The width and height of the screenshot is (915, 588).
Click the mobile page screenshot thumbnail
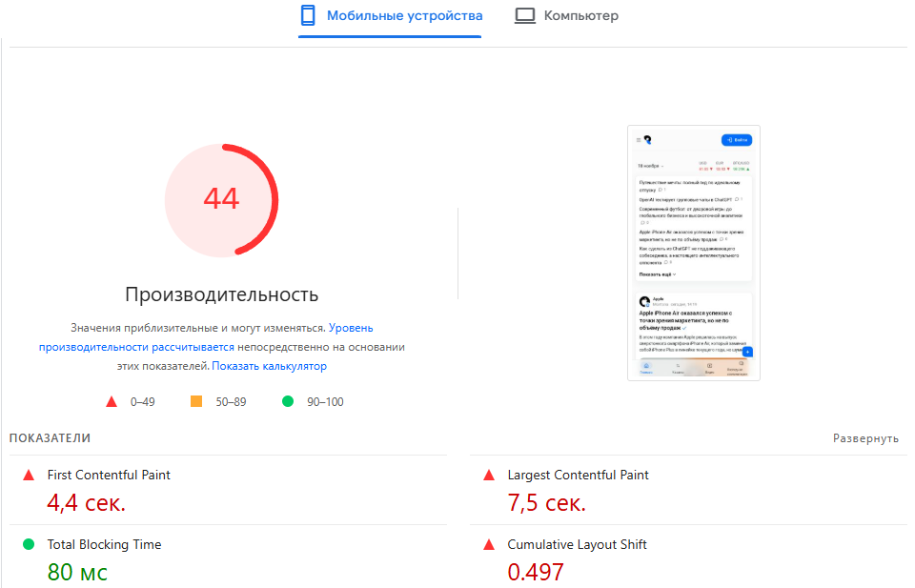coord(694,253)
